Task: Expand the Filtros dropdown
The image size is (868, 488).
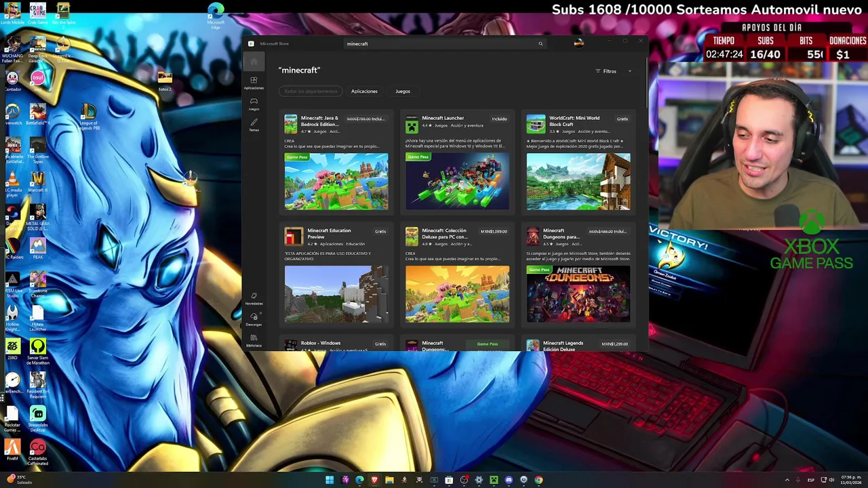Action: (x=613, y=71)
